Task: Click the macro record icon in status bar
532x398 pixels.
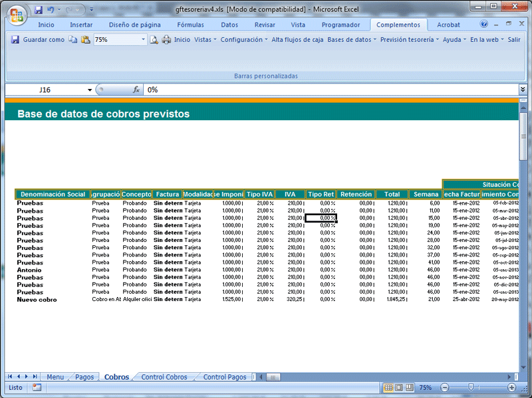Action: click(x=37, y=387)
